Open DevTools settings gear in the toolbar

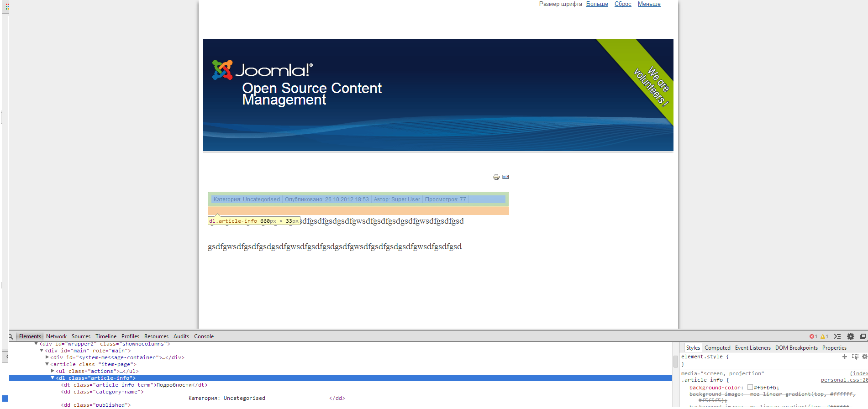[851, 336]
